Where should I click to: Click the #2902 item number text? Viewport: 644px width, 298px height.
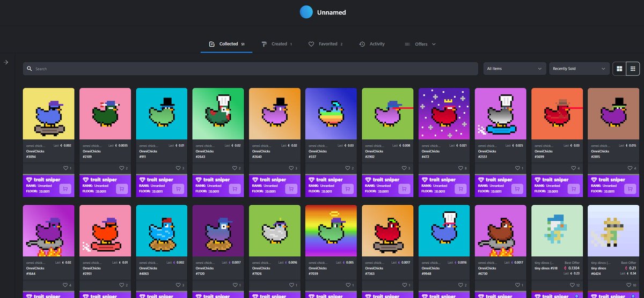370,157
